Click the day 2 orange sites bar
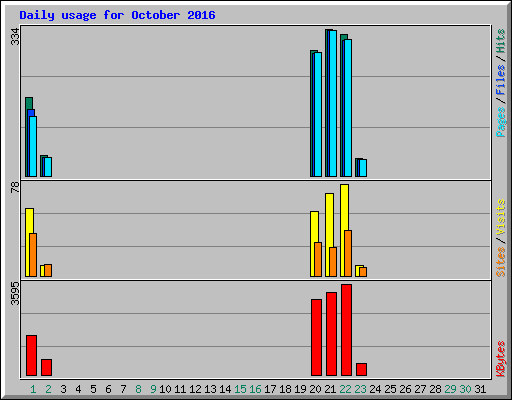512x400 pixels. (x=48, y=271)
